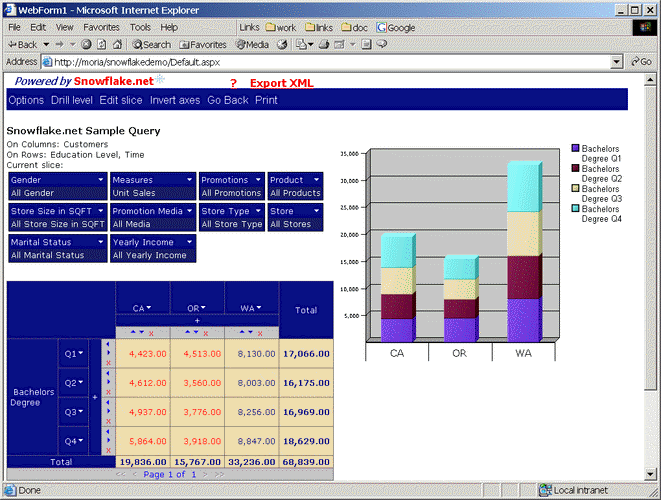Open the Help menu
This screenshot has height=500, width=661.
[169, 27]
